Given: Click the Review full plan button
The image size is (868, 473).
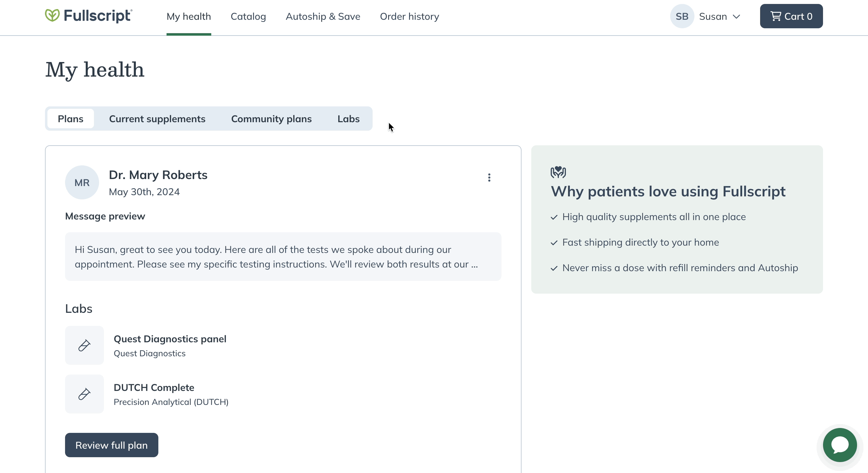Looking at the screenshot, I should coord(111,445).
